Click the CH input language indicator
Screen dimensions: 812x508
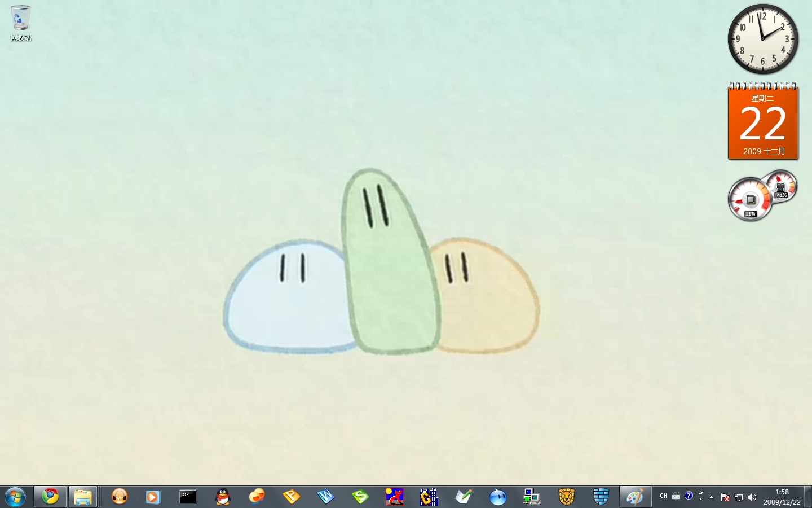tap(663, 496)
